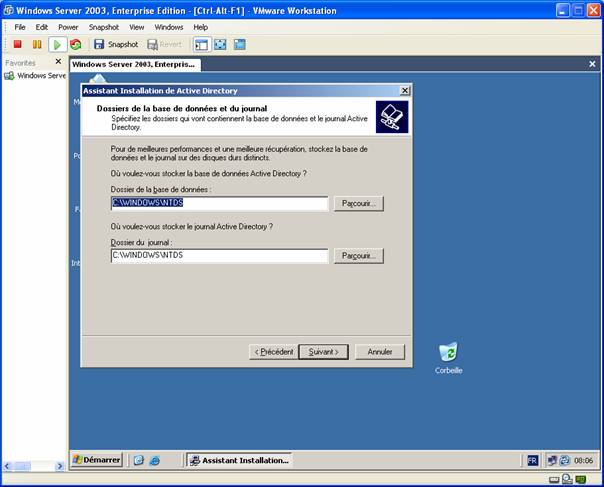Open the Power menu
This screenshot has height=487, width=604.
(68, 27)
